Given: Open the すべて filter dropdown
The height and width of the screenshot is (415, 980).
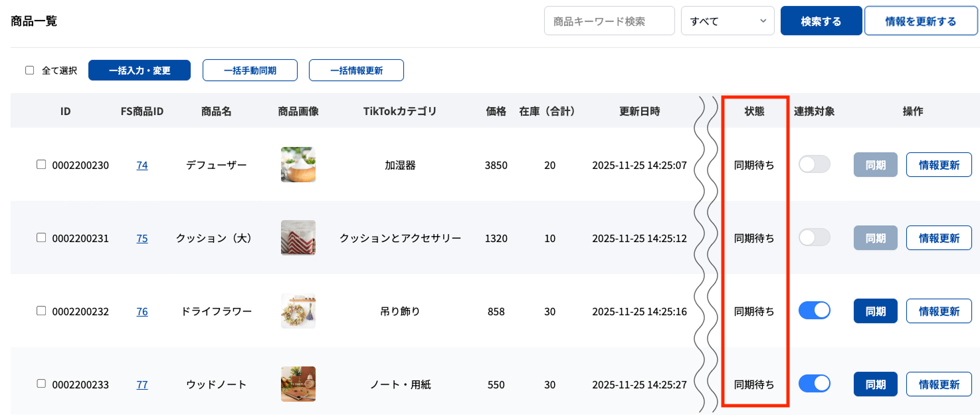Looking at the screenshot, I should [x=728, y=21].
